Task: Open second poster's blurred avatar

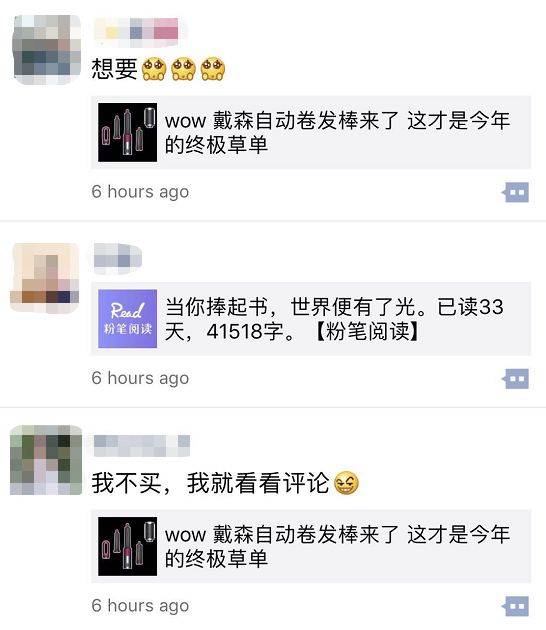Action: point(45,278)
